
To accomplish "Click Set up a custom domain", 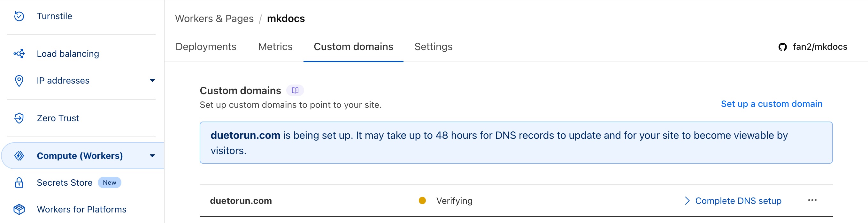I will [772, 104].
